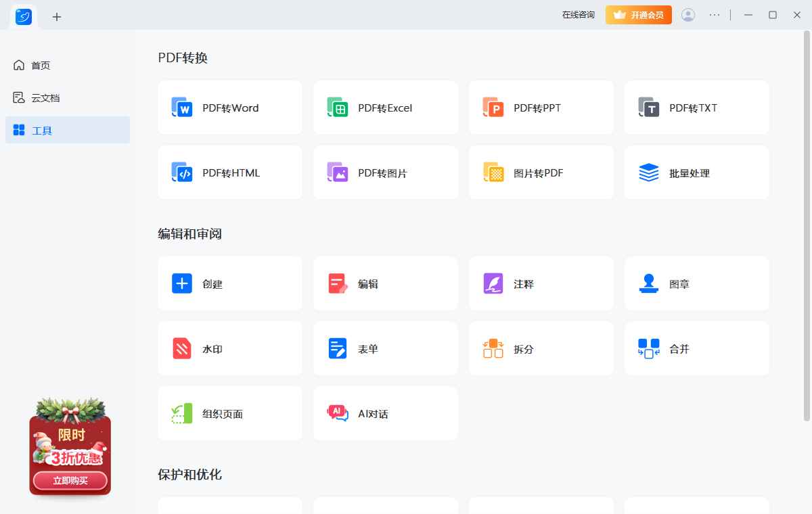Open the PDF转图片 tool
The height and width of the screenshot is (514, 812).
click(385, 172)
